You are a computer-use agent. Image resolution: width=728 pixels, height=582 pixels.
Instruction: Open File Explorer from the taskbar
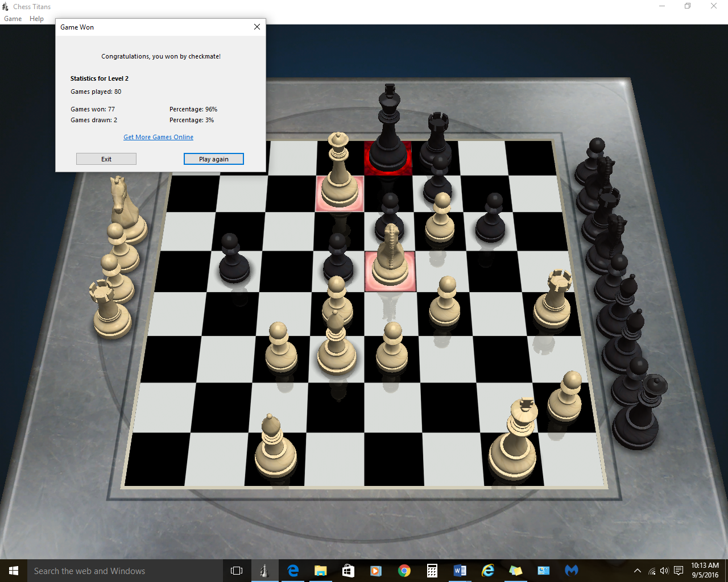(x=321, y=571)
